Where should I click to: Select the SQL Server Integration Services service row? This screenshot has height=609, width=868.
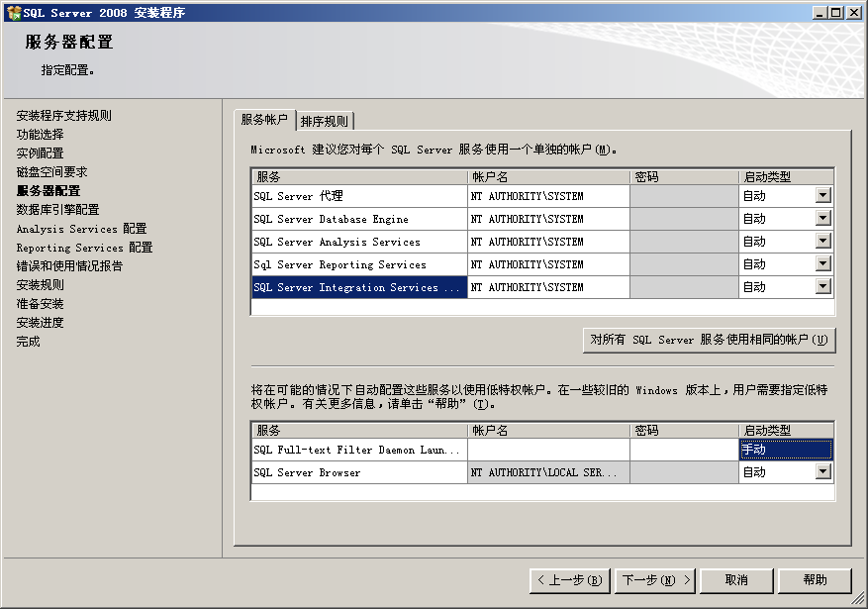(360, 287)
